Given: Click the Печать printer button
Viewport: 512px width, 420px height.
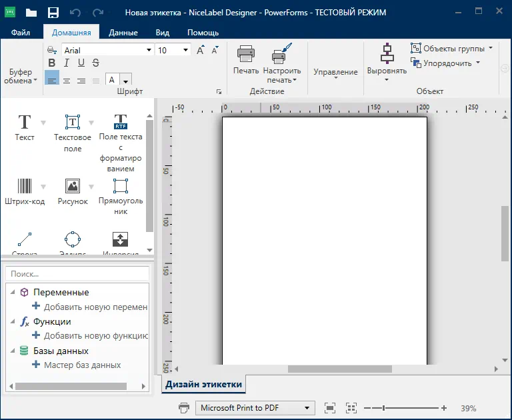Looking at the screenshot, I should click(246, 60).
